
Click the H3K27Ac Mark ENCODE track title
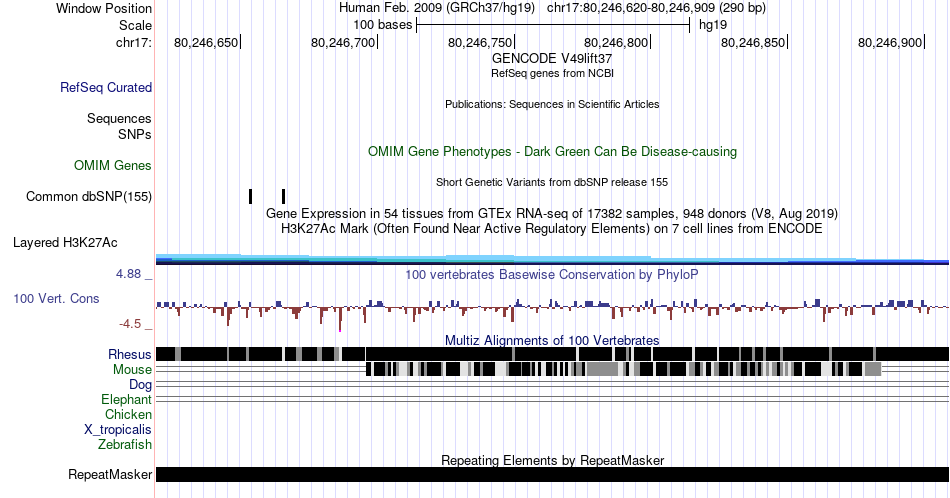pyautogui.click(x=552, y=228)
